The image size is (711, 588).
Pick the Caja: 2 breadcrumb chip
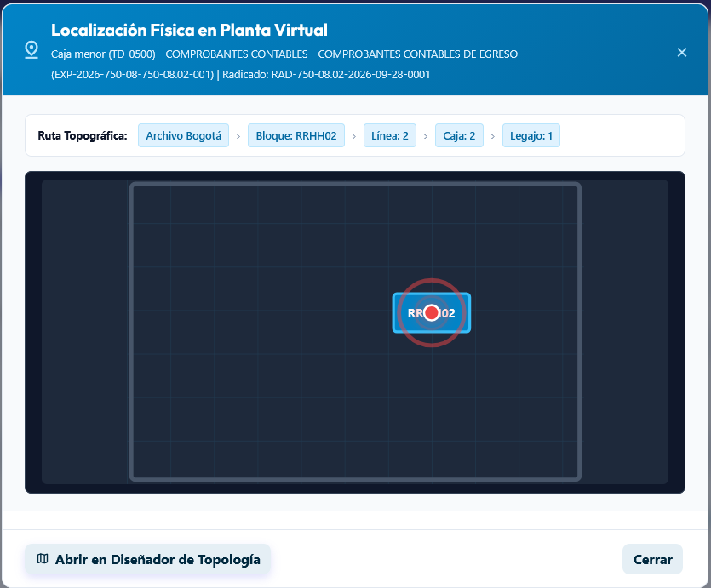pos(459,135)
